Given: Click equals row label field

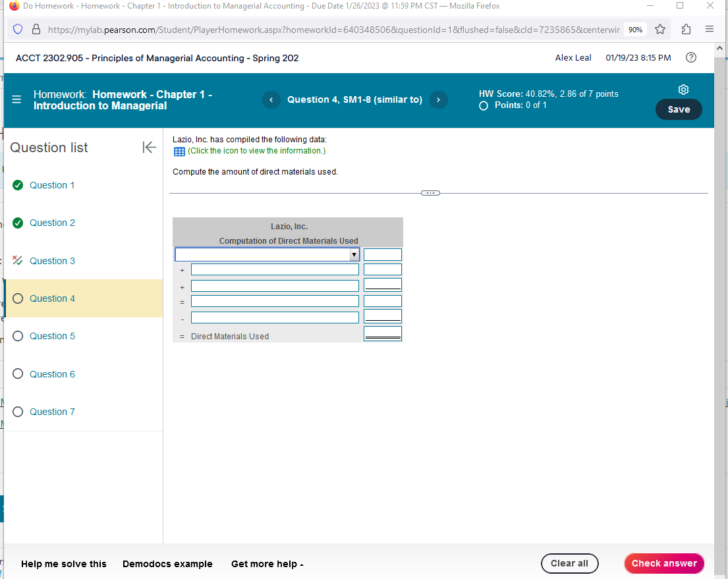Looking at the screenshot, I should point(275,301).
